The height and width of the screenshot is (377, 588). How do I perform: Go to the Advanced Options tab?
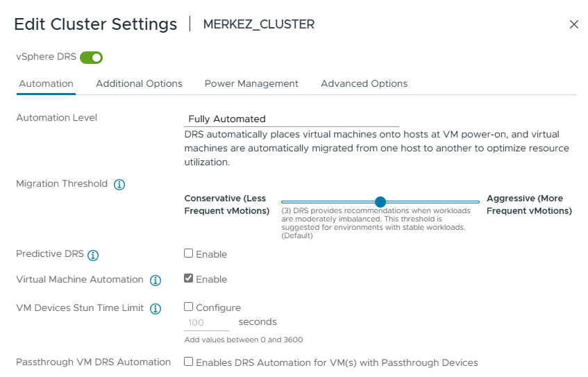coord(364,83)
